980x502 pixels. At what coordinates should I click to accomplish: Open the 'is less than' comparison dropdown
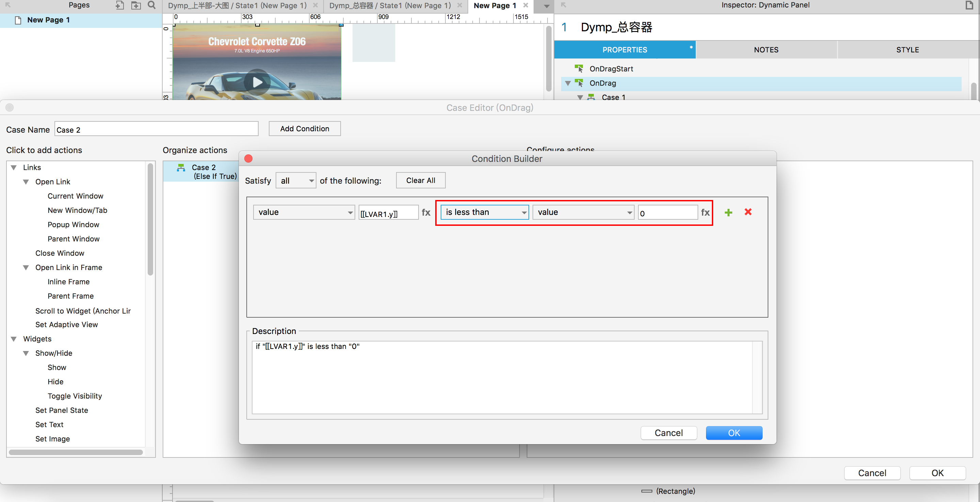tap(484, 212)
